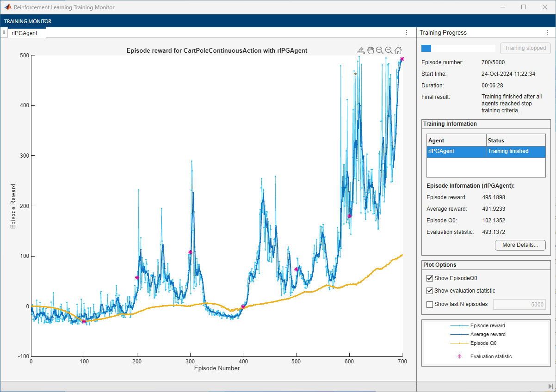Uncheck Show evaluation statistic checkbox
The image size is (556, 392).
(x=430, y=291)
